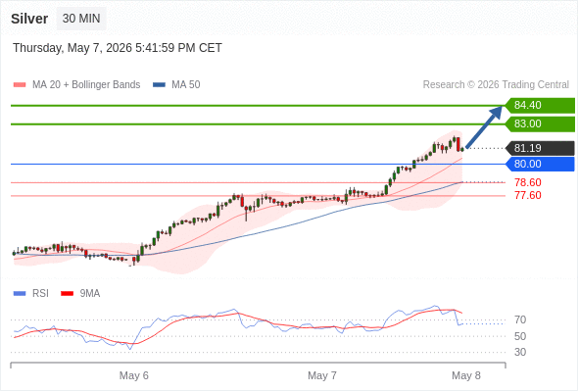Click the May 6 date axis label

134,375
